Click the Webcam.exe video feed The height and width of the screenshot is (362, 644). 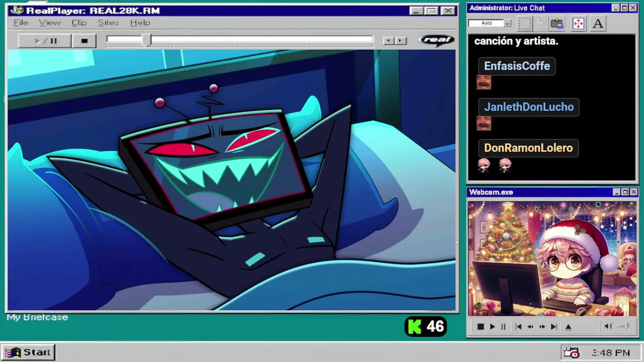click(x=552, y=259)
